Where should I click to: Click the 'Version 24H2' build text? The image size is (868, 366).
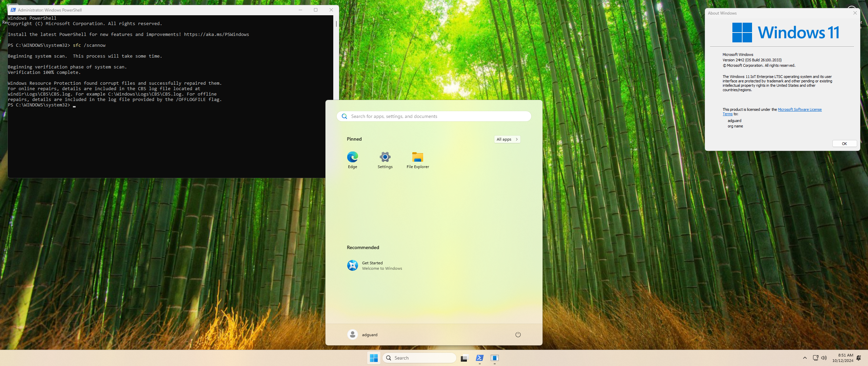(x=752, y=60)
